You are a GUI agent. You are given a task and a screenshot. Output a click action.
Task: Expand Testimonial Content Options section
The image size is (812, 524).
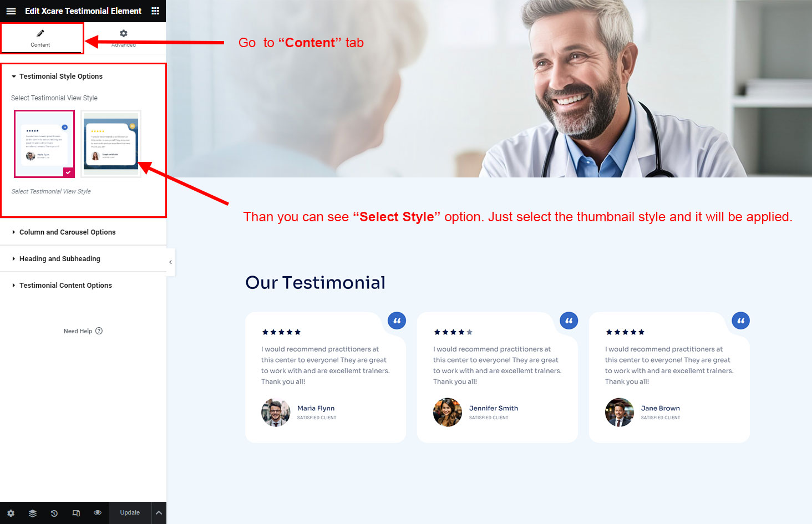(65, 286)
